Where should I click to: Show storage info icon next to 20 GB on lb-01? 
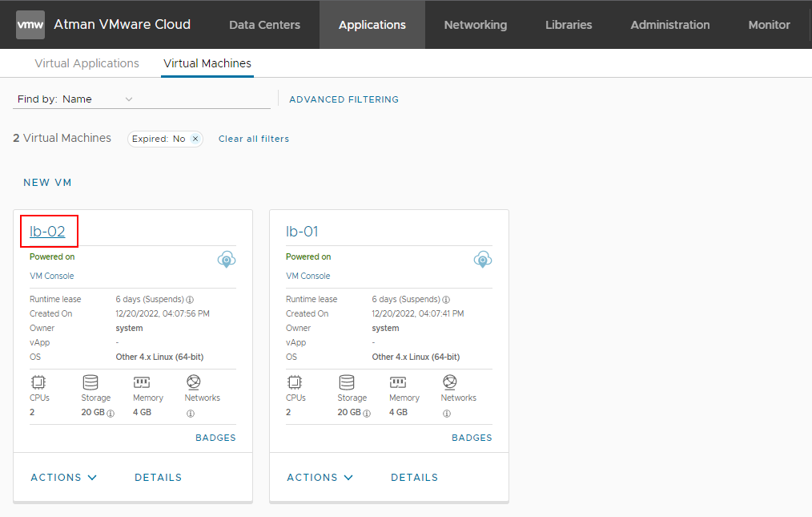pos(367,414)
